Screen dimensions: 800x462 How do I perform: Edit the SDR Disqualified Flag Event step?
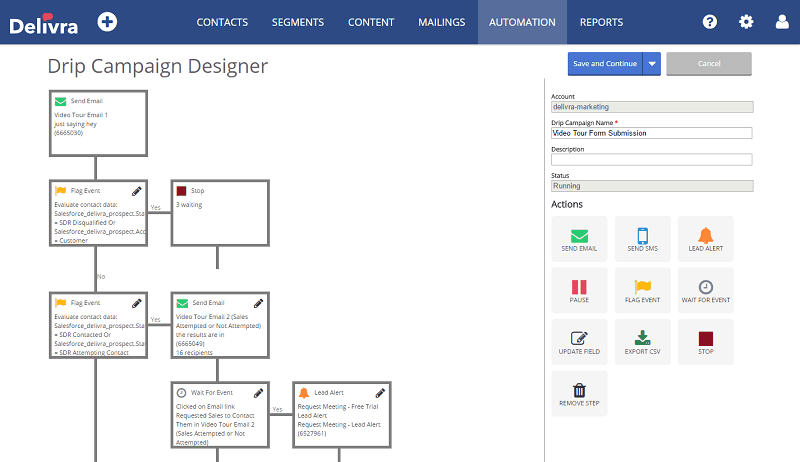[137, 191]
